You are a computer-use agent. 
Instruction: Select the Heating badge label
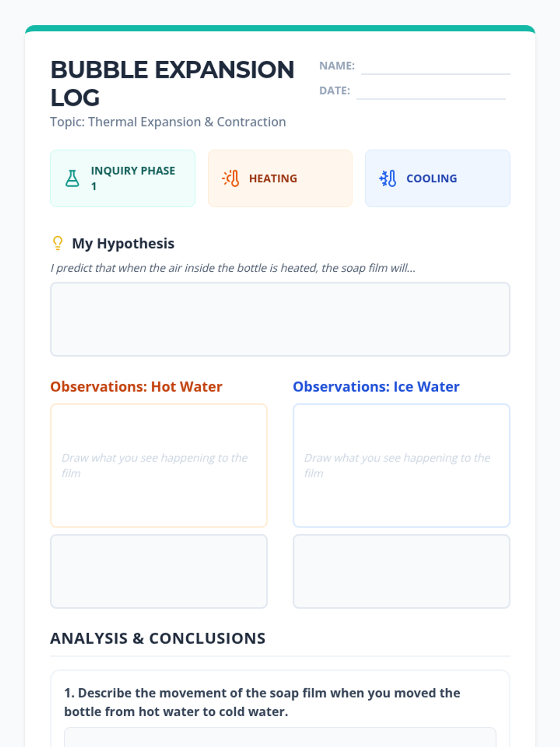click(x=273, y=178)
